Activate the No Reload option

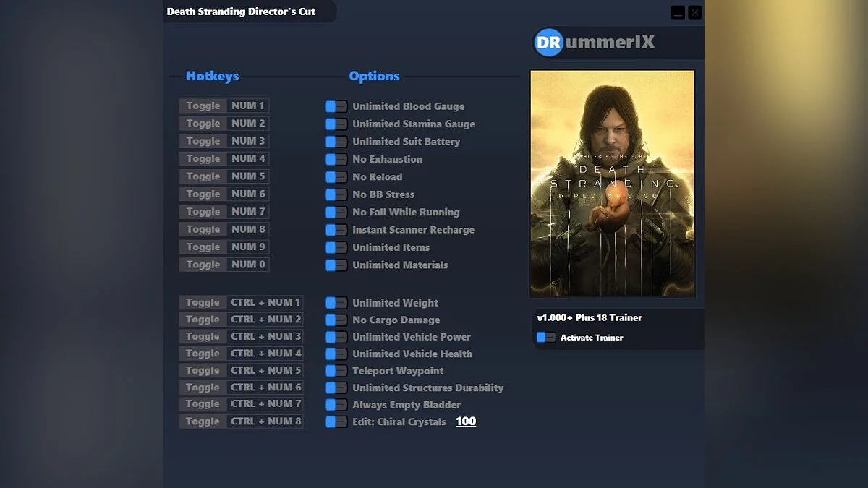pyautogui.click(x=336, y=176)
